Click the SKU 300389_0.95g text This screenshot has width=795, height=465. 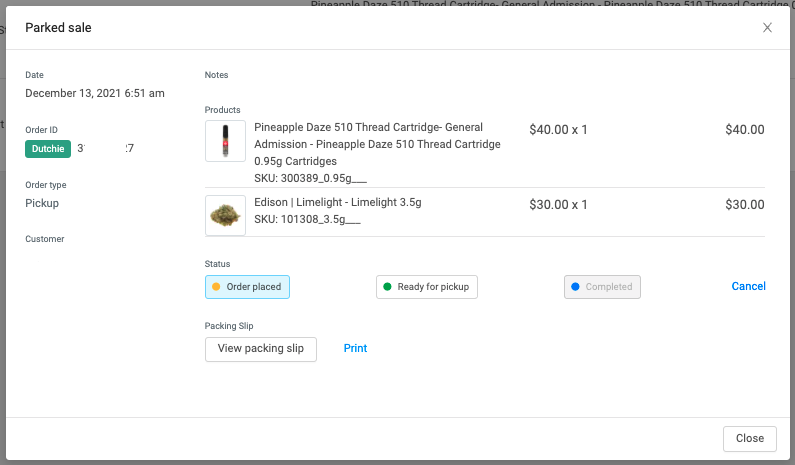310,177
